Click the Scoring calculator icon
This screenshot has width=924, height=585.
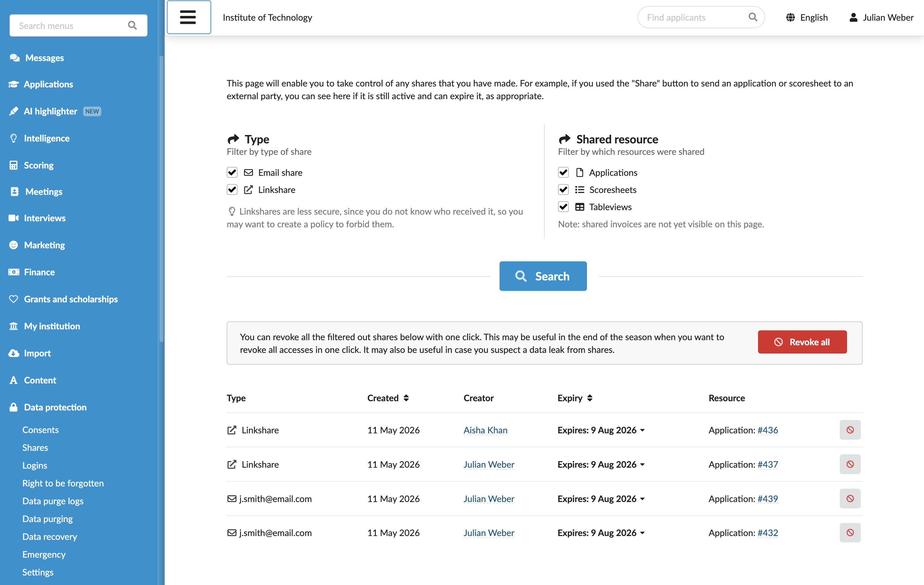13,165
